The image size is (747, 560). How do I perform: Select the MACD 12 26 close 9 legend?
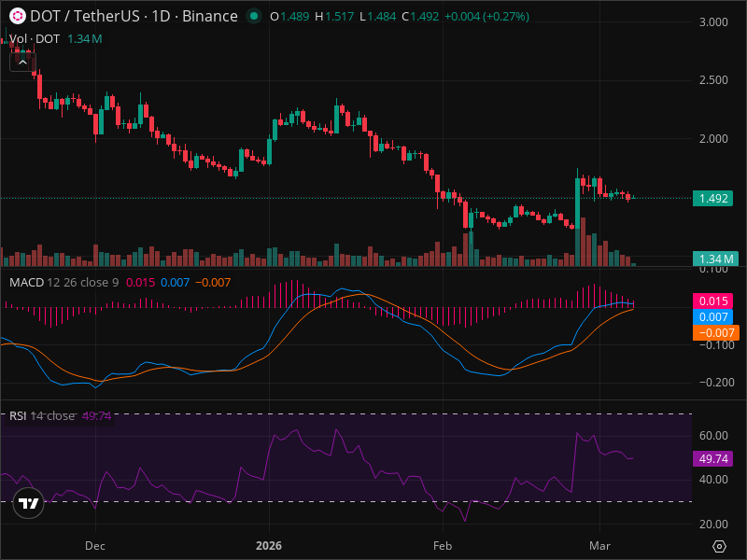click(x=63, y=283)
